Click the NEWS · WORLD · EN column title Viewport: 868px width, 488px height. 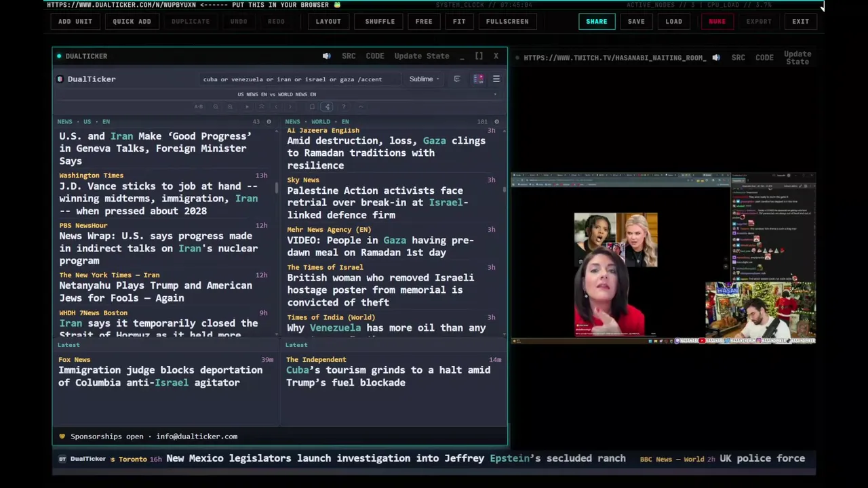click(317, 122)
